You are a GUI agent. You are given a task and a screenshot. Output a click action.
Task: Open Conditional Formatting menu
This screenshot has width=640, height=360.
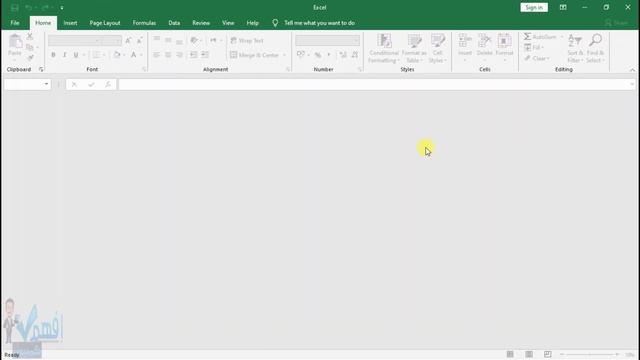384,49
